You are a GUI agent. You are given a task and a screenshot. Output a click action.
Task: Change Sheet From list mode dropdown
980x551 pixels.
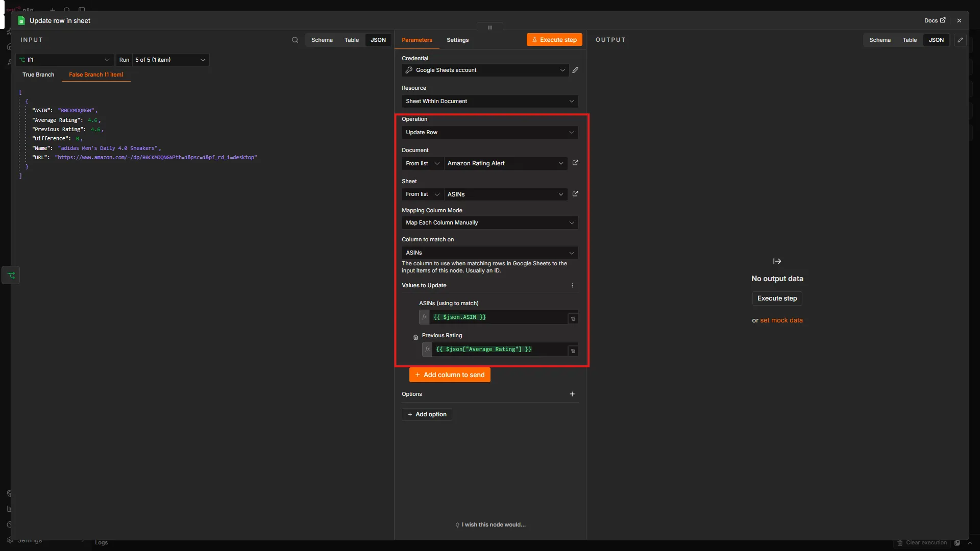(x=423, y=194)
